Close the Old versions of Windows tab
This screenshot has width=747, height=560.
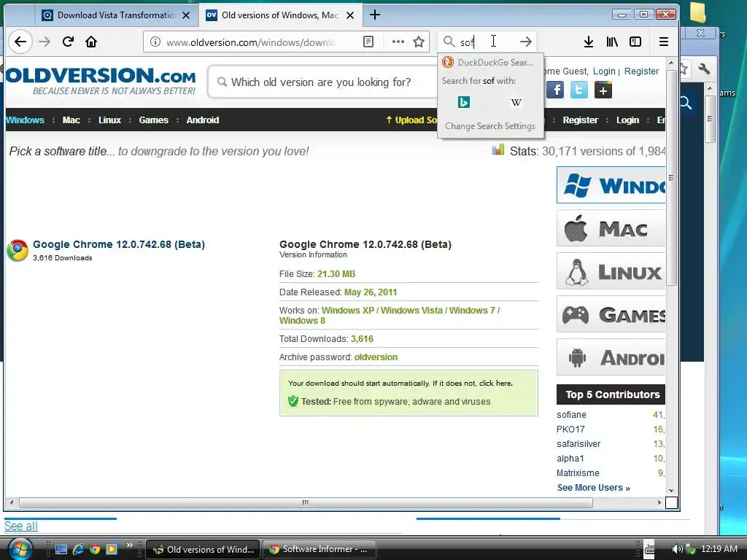(x=350, y=15)
